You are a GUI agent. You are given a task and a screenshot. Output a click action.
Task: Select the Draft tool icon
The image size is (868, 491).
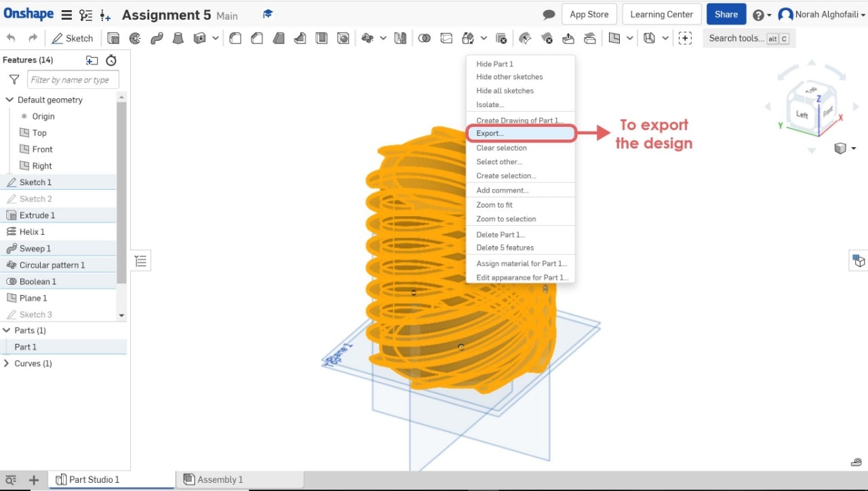(278, 39)
